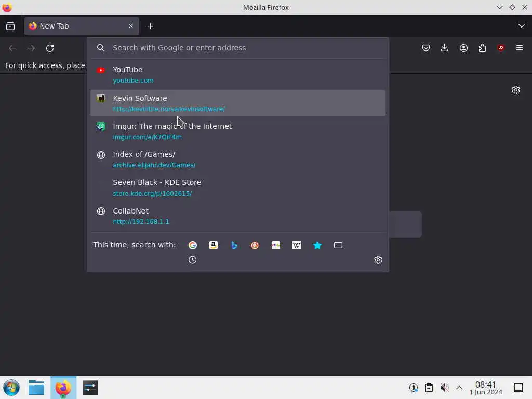Open Seven Black - KDE Store suggestion
Image resolution: width=532 pixels, height=399 pixels.
(x=237, y=188)
